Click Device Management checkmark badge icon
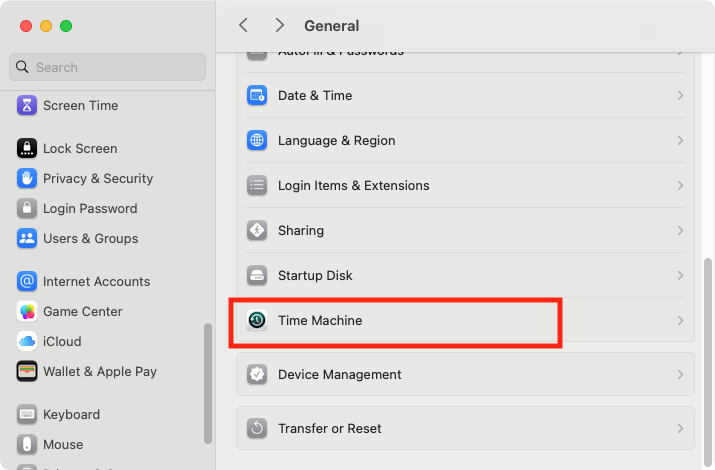Image resolution: width=715 pixels, height=470 pixels. pos(257,374)
